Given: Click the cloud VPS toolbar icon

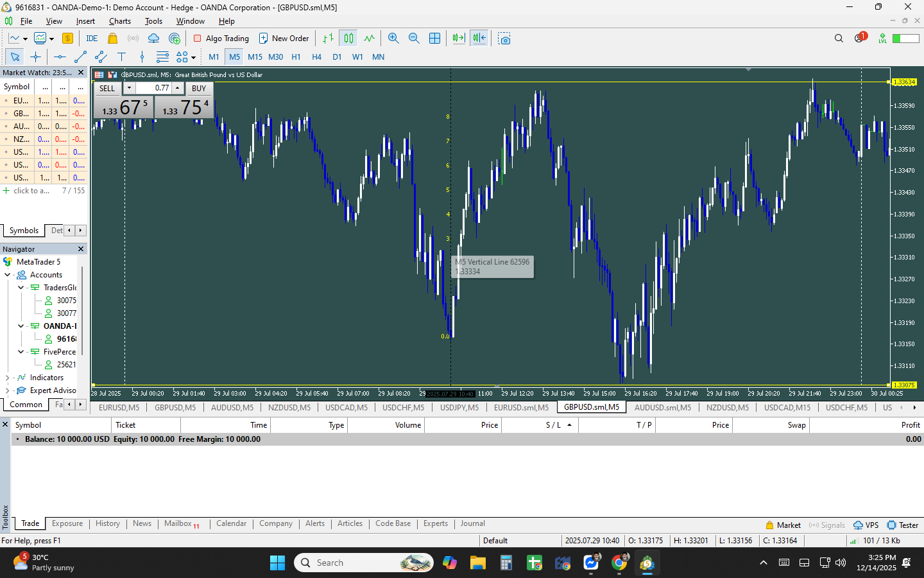Looking at the screenshot, I should point(153,39).
